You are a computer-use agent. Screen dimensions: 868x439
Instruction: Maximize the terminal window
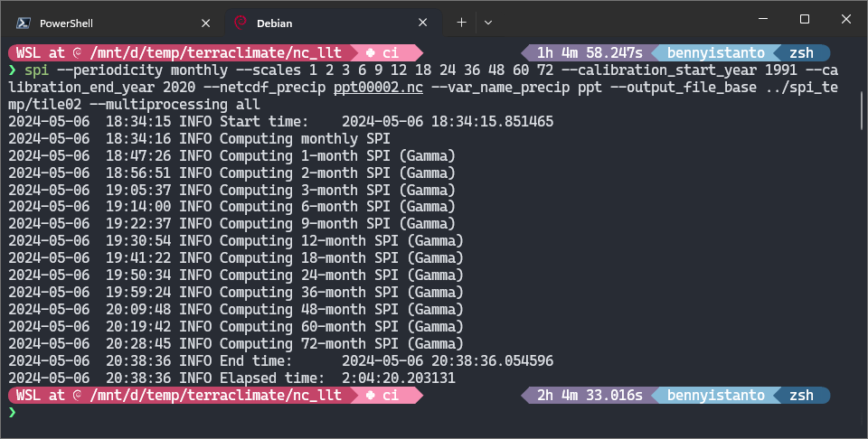click(805, 19)
